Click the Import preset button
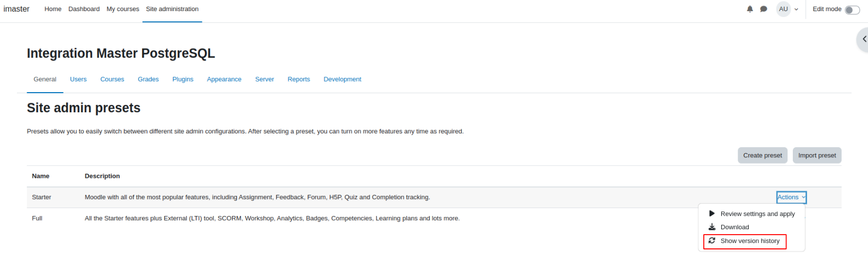The width and height of the screenshot is (868, 260). pyautogui.click(x=817, y=155)
